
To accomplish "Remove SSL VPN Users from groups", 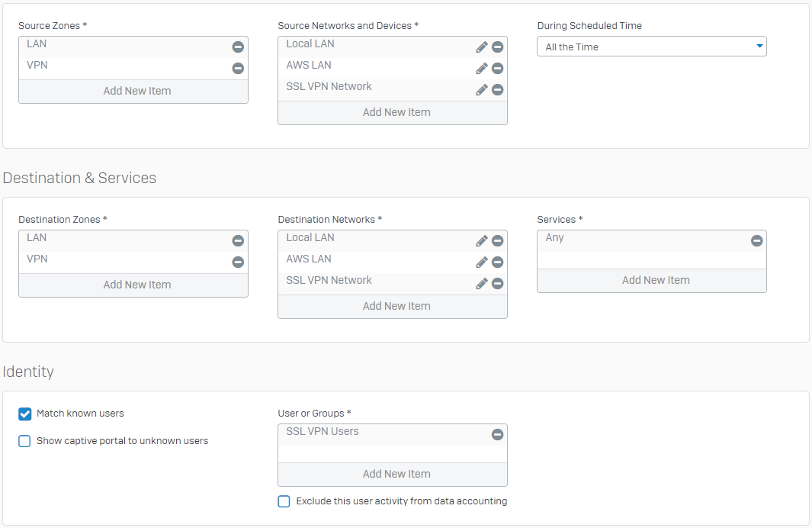I will pos(497,435).
